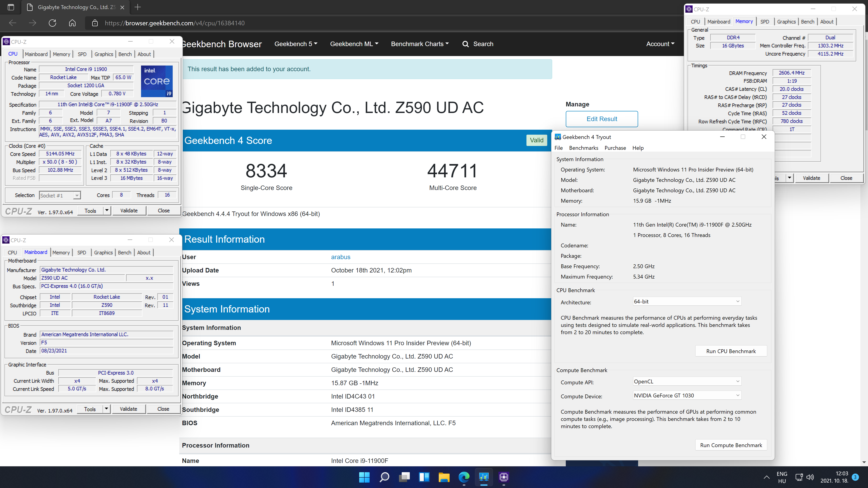Click Validate in the CPU-Z CPU window

(129, 211)
